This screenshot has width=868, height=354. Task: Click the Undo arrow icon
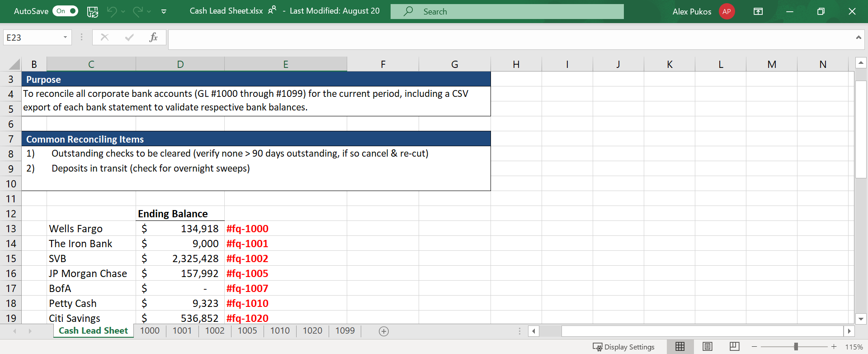coord(112,11)
